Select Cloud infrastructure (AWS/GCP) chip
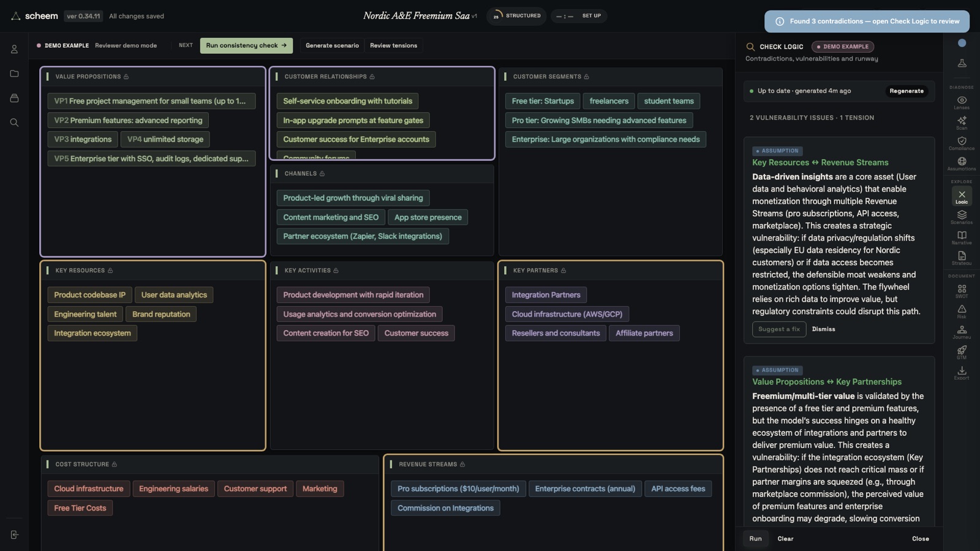 [x=567, y=314]
